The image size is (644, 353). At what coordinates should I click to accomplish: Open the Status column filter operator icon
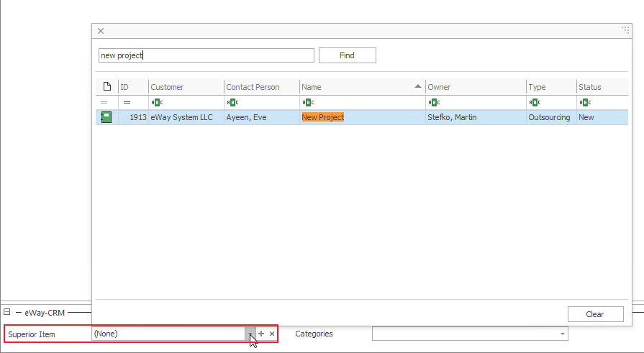pos(583,102)
